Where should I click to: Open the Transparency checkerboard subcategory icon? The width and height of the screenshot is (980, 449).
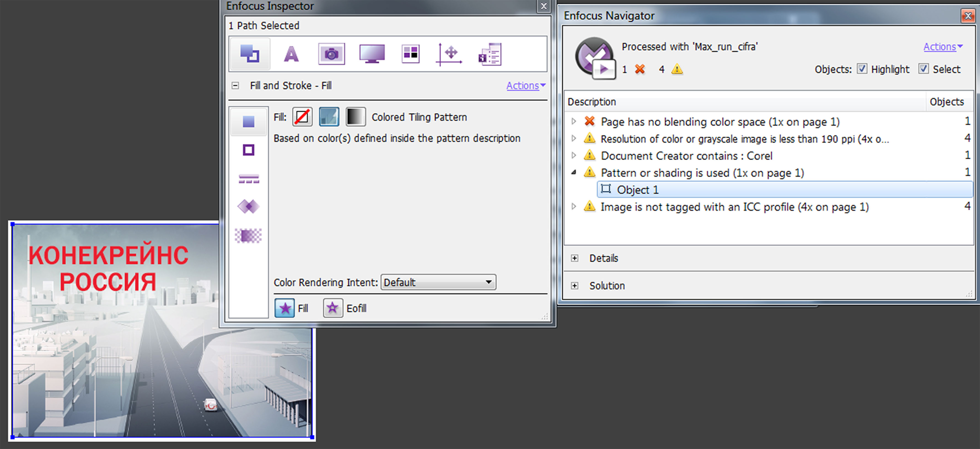pos(248,236)
